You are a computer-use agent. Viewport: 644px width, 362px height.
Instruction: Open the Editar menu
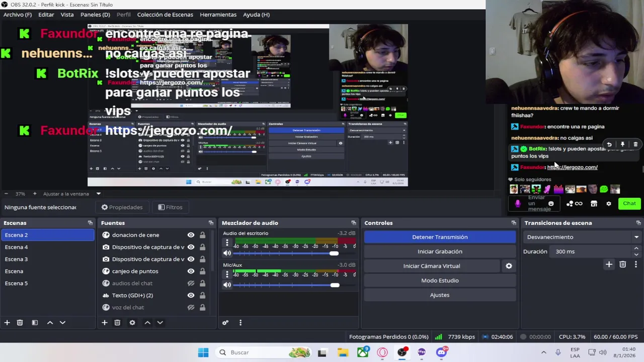[46, 15]
